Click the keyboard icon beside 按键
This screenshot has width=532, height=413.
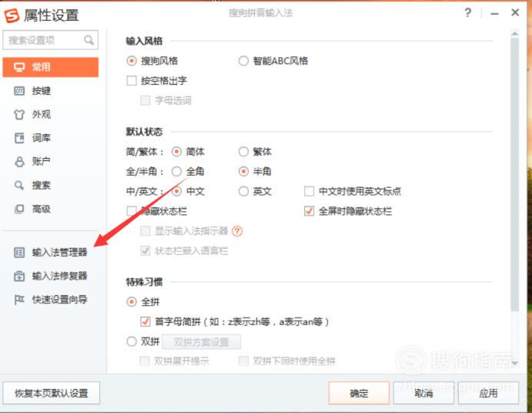[19, 91]
